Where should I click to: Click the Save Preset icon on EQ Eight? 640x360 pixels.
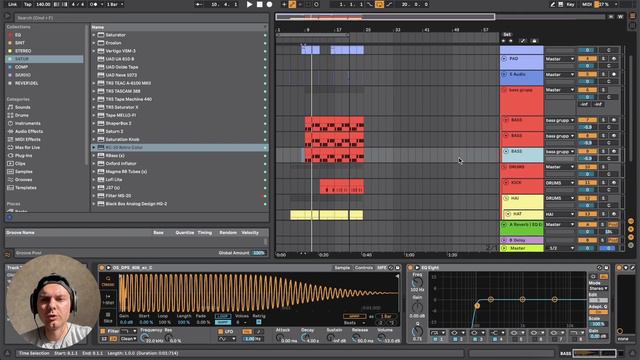[x=606, y=268]
